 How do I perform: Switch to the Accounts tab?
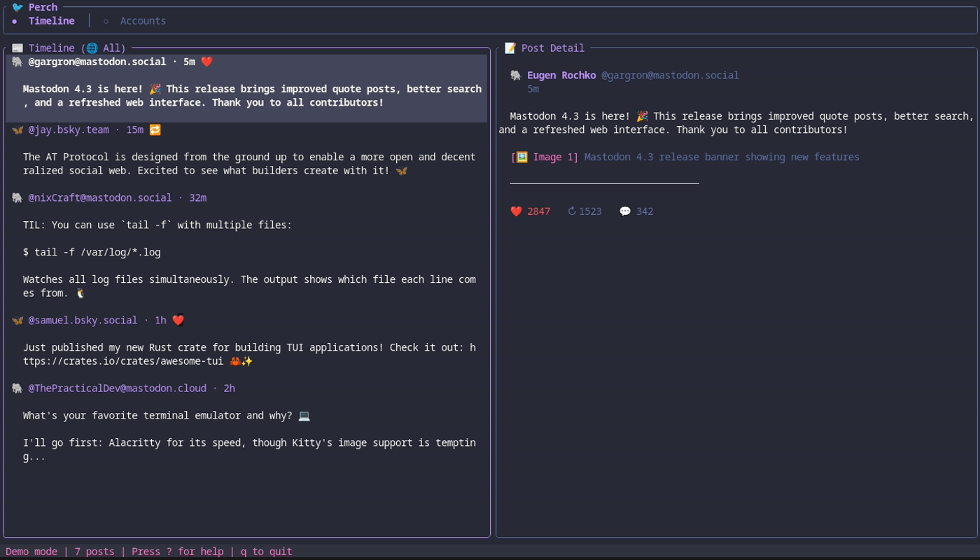(x=143, y=21)
